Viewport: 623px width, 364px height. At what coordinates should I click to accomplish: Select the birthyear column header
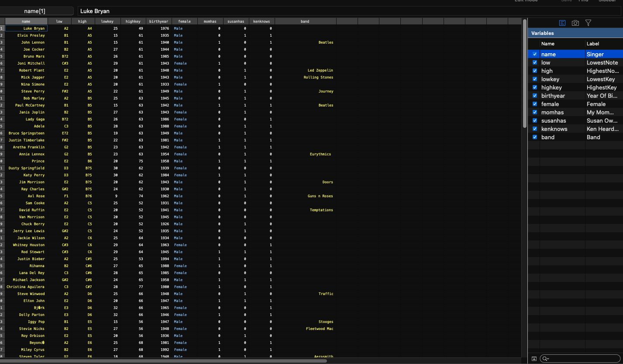[158, 21]
